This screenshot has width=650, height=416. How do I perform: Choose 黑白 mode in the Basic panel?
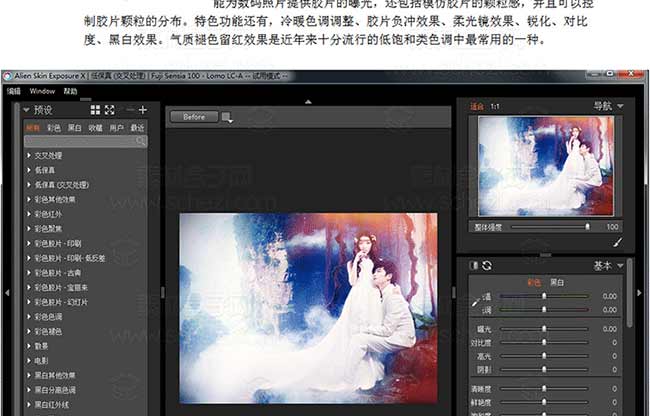tap(557, 283)
